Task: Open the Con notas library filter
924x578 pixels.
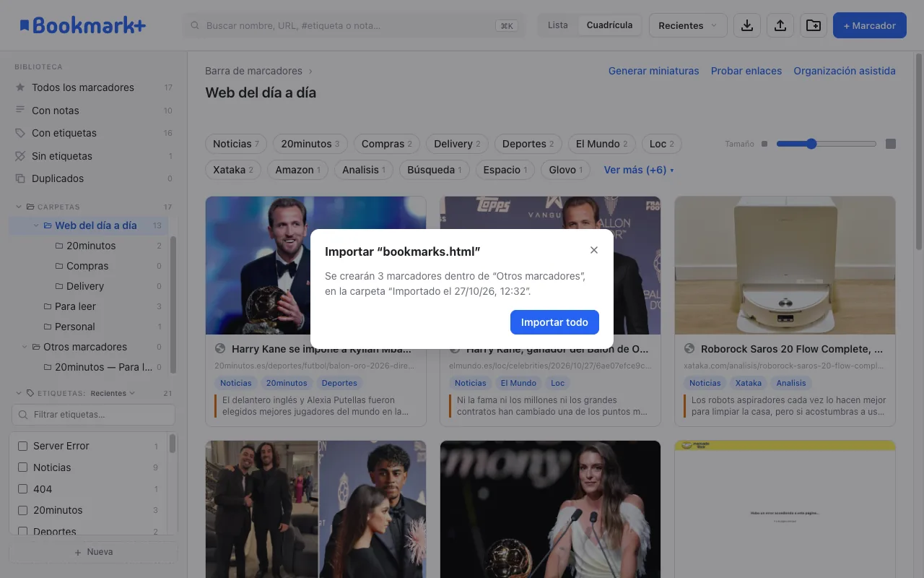Action: 94,111
